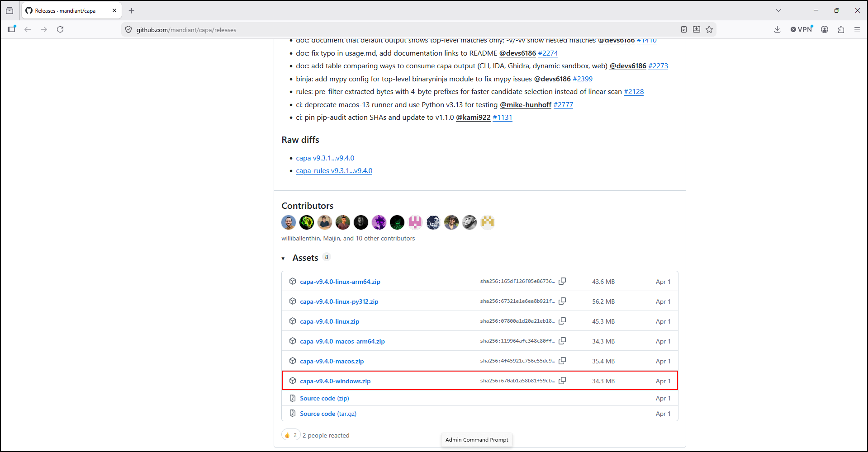The height and width of the screenshot is (452, 868).
Task: Open the Firefox account menu
Action: 825,29
